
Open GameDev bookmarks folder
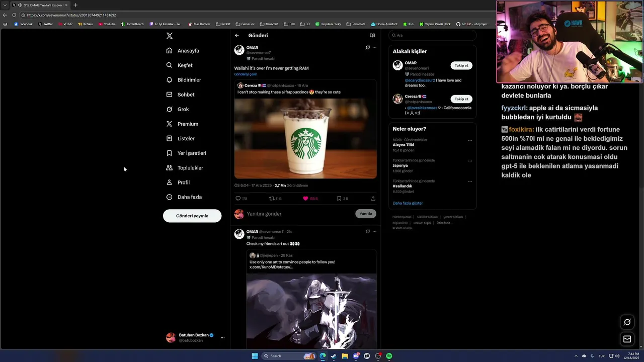[x=245, y=24]
